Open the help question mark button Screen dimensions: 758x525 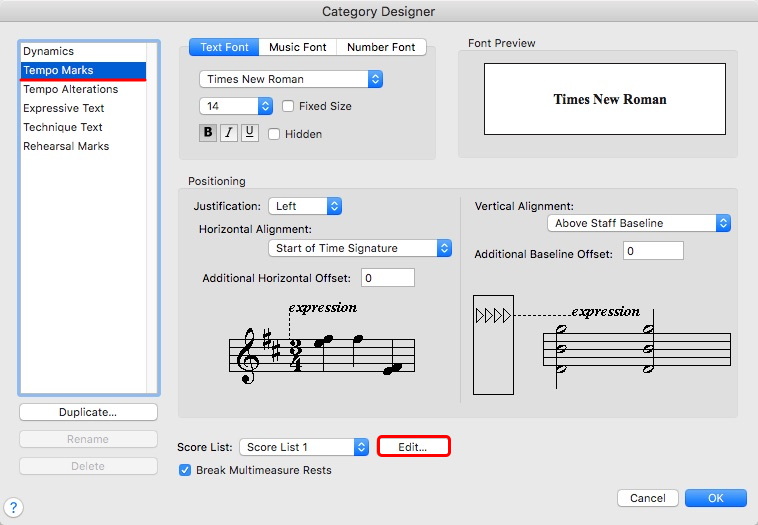(x=15, y=508)
